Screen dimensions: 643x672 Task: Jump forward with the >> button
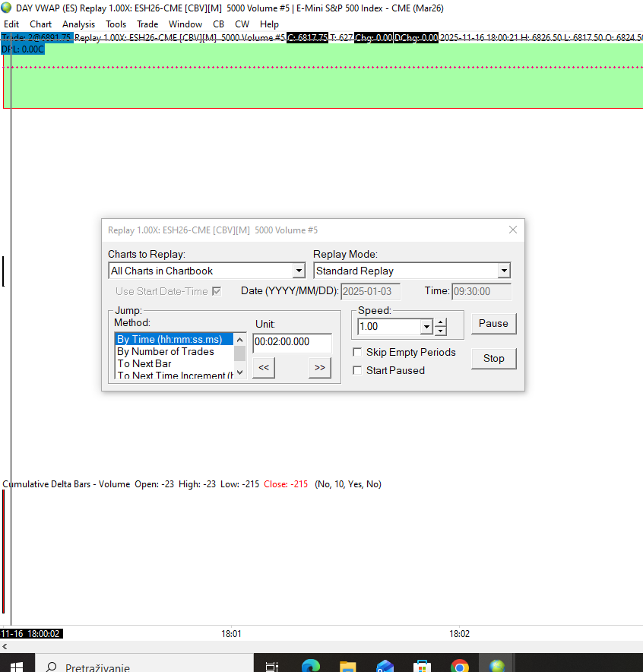[x=319, y=368]
